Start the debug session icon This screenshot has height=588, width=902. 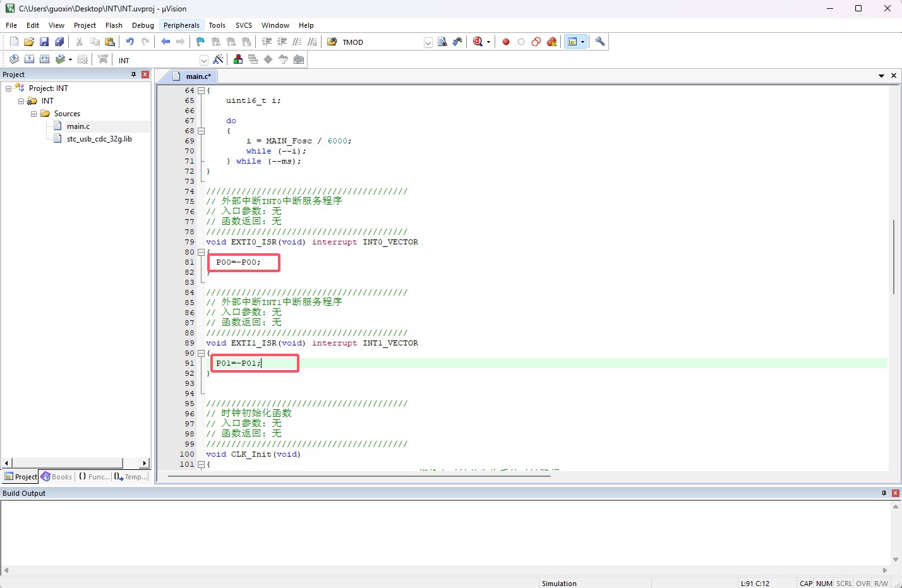coord(478,42)
